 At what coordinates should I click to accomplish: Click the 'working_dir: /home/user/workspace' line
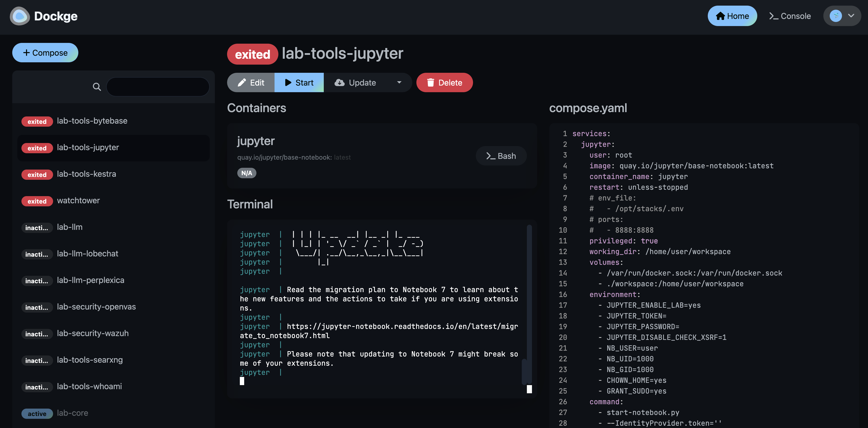[x=660, y=252]
